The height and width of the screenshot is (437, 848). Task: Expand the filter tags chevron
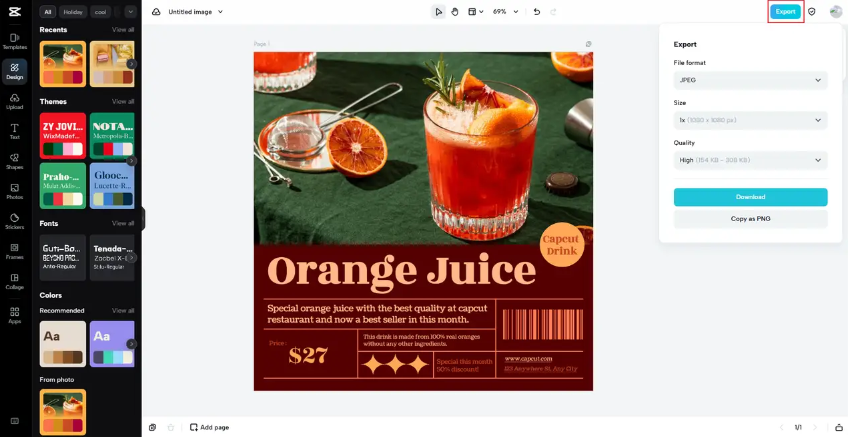point(130,12)
